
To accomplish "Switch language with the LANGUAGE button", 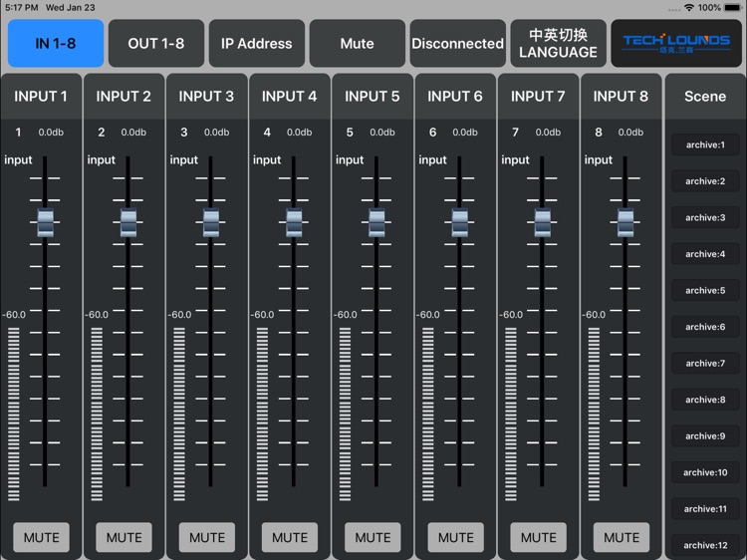I will (559, 44).
